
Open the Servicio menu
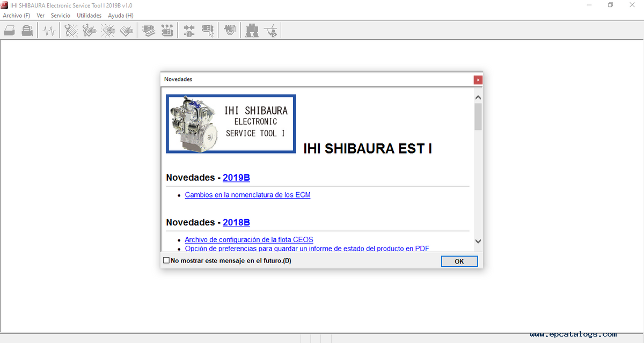61,16
